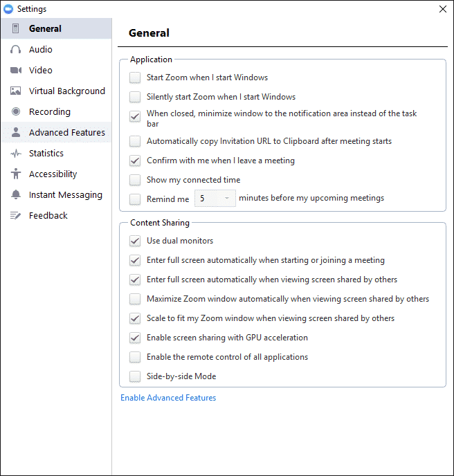Enable automatically copy Invitation URL to Clipboard

click(135, 141)
